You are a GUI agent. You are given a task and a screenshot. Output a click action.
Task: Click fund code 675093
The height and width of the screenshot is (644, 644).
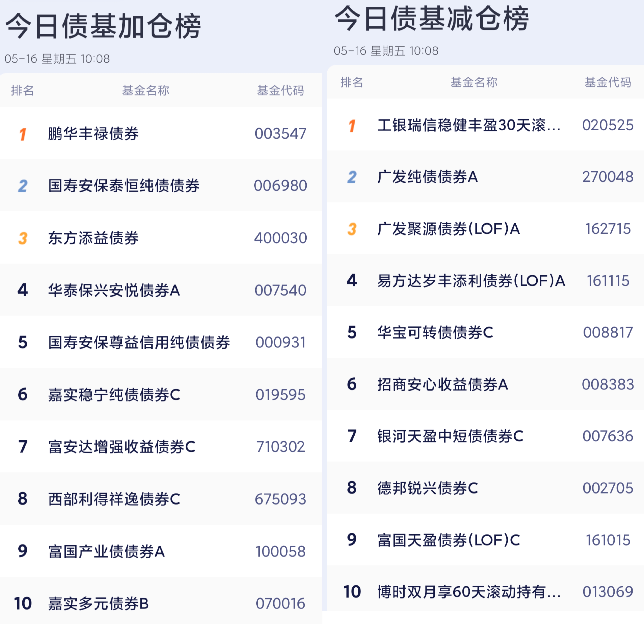tap(280, 499)
